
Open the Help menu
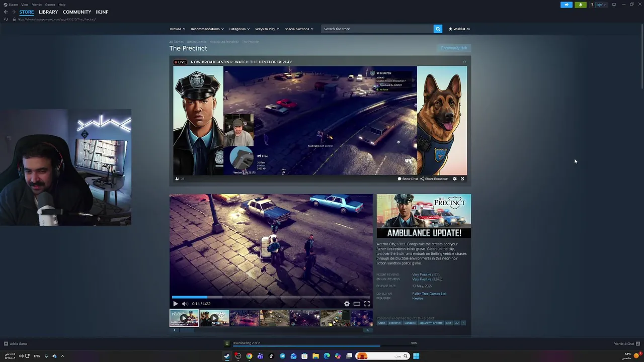pos(62,5)
